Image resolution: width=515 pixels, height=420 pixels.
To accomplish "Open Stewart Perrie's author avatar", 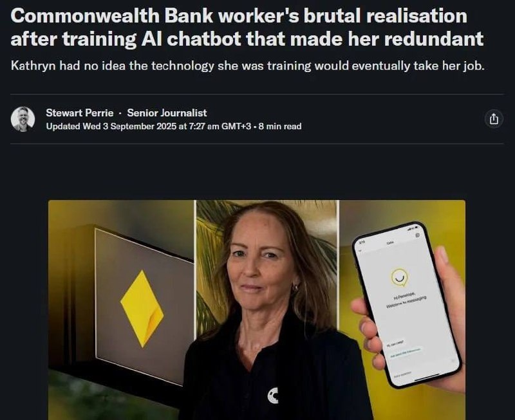I will coord(23,119).
